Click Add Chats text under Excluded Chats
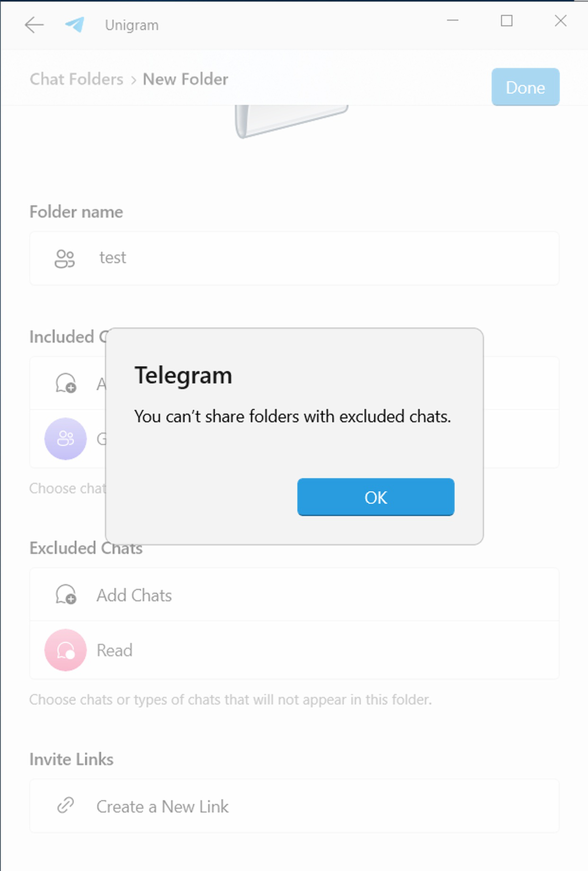Screen dimensions: 588x871 (x=134, y=595)
